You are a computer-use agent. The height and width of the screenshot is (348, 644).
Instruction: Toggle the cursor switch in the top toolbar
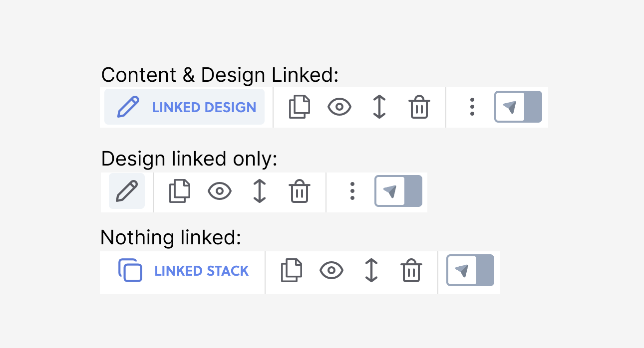pyautogui.click(x=518, y=107)
